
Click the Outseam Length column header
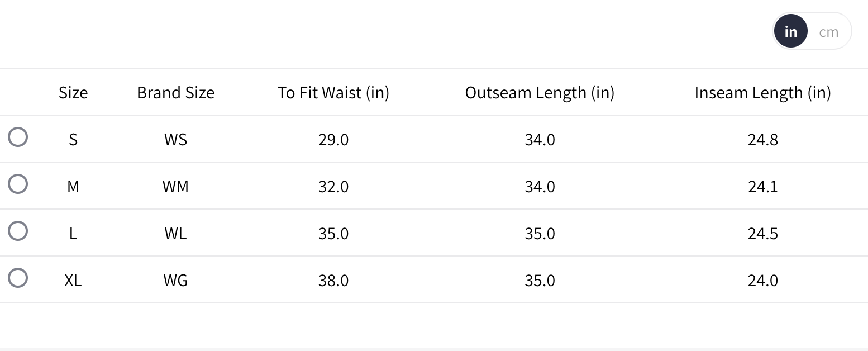click(540, 92)
